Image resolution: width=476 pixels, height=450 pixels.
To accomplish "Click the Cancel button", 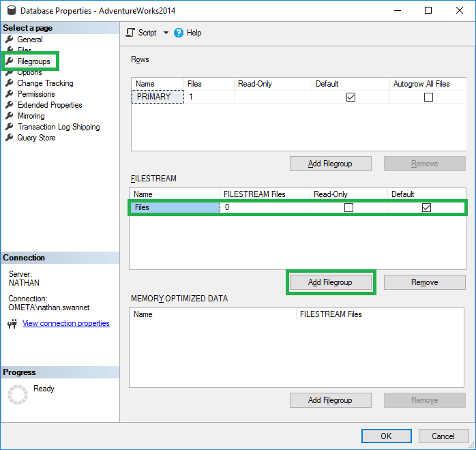I will coord(443,436).
